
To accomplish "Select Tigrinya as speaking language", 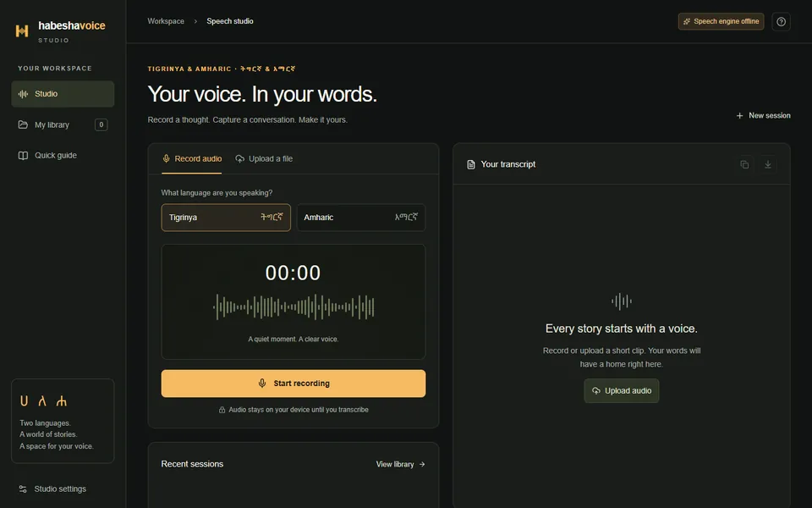I will [x=226, y=218].
